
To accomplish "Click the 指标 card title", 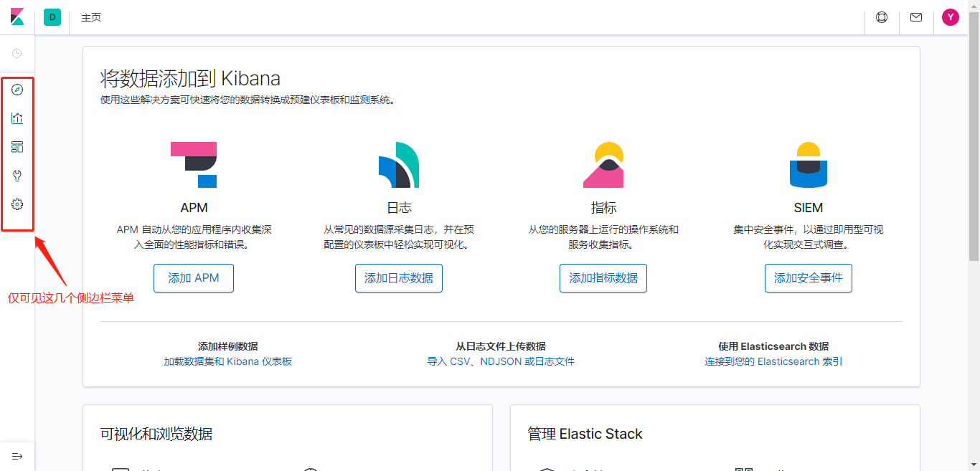I will 603,208.
